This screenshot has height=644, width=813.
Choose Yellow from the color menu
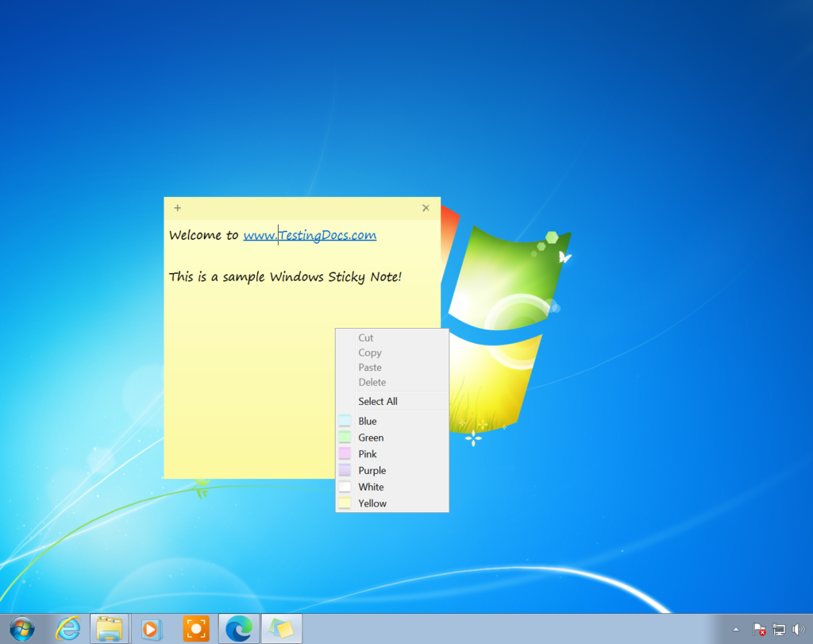coord(374,503)
